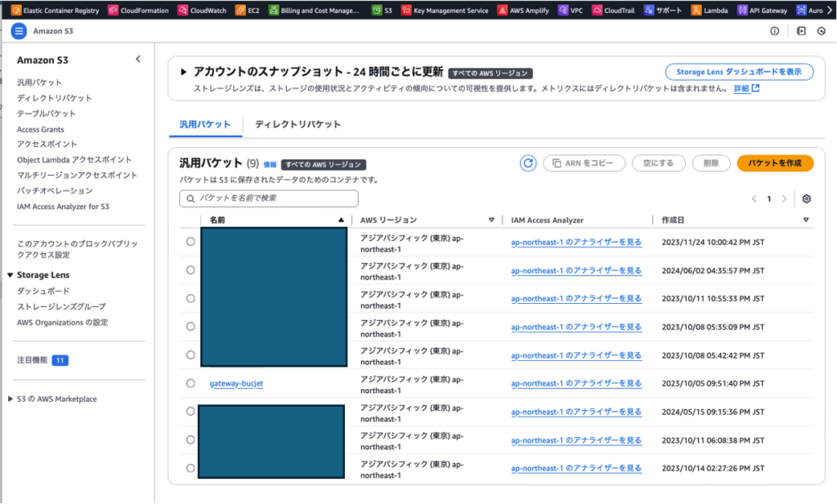
Task: Click ARN をコピー button
Action: 584,163
